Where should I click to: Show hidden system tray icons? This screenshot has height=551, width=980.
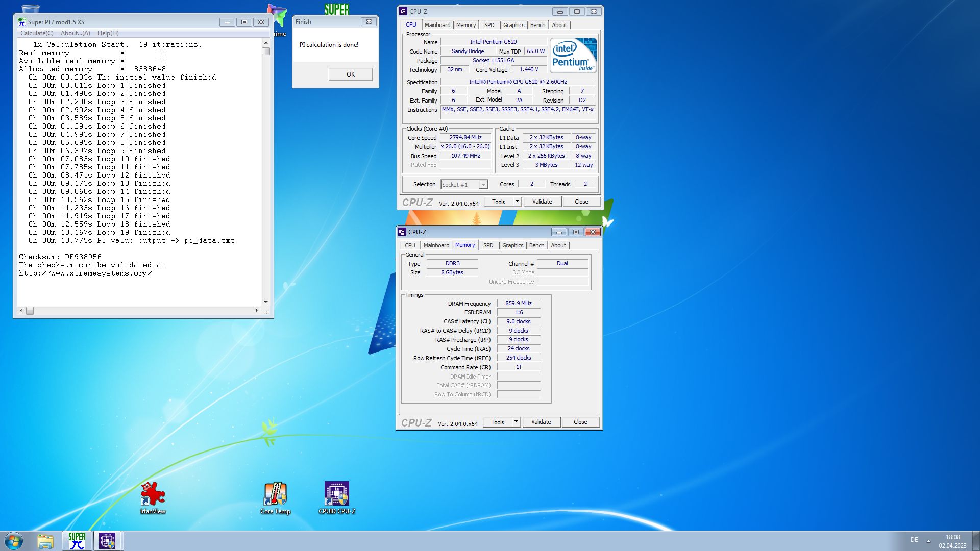pyautogui.click(x=928, y=541)
